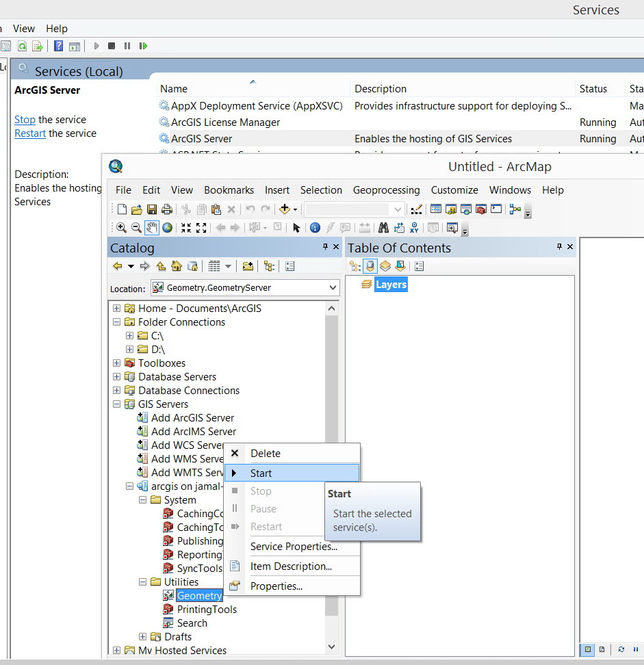Open the Bookmarks menu in ArcMap
Screen dimensions: 644x665
coord(229,190)
